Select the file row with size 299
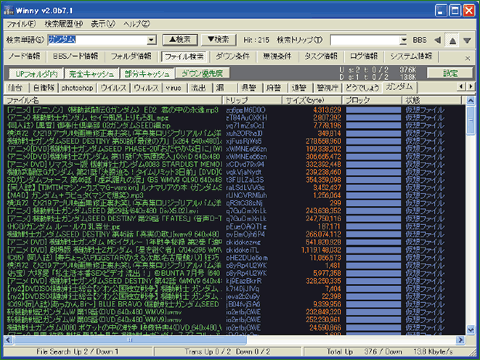 click(x=235, y=203)
